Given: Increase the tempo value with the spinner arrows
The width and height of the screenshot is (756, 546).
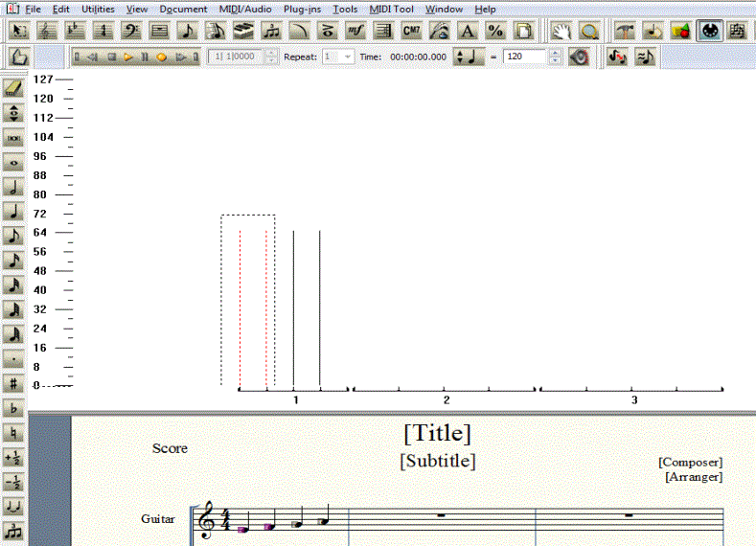Looking at the screenshot, I should pyautogui.click(x=555, y=54).
